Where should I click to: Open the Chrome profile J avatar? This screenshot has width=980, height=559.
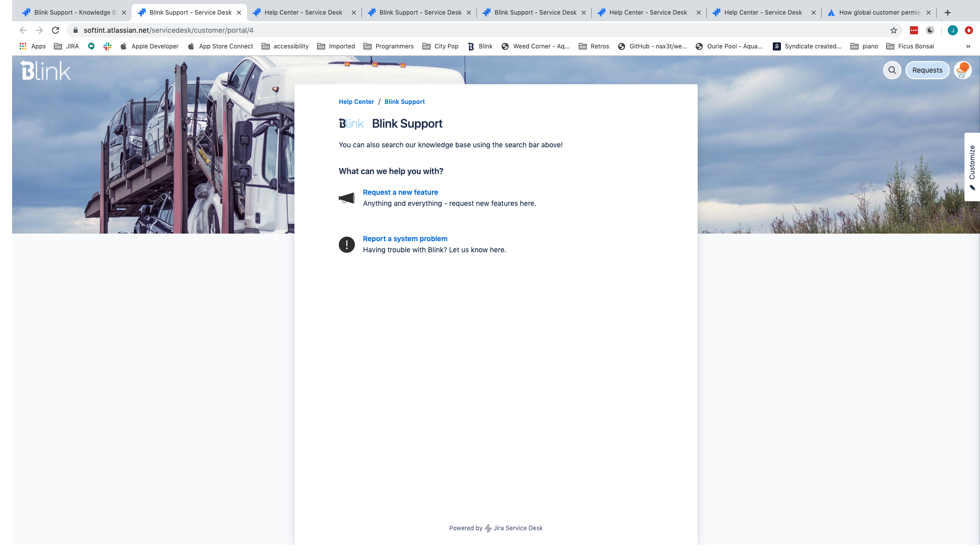(x=953, y=30)
